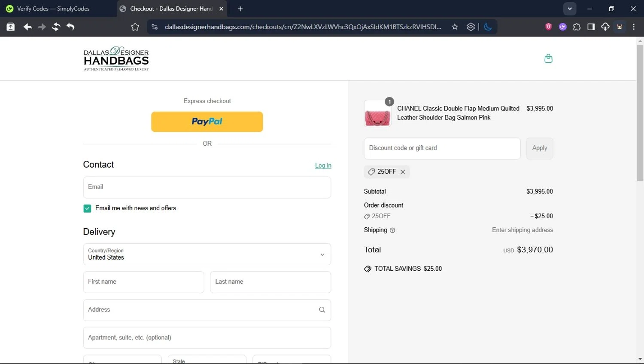Open the browser three-dot menu
Viewport: 644px width, 364px height.
click(x=634, y=27)
